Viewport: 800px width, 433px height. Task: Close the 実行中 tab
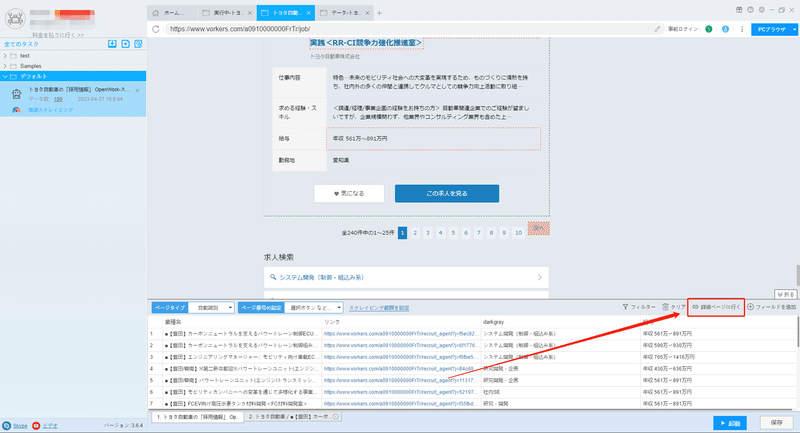click(x=249, y=13)
